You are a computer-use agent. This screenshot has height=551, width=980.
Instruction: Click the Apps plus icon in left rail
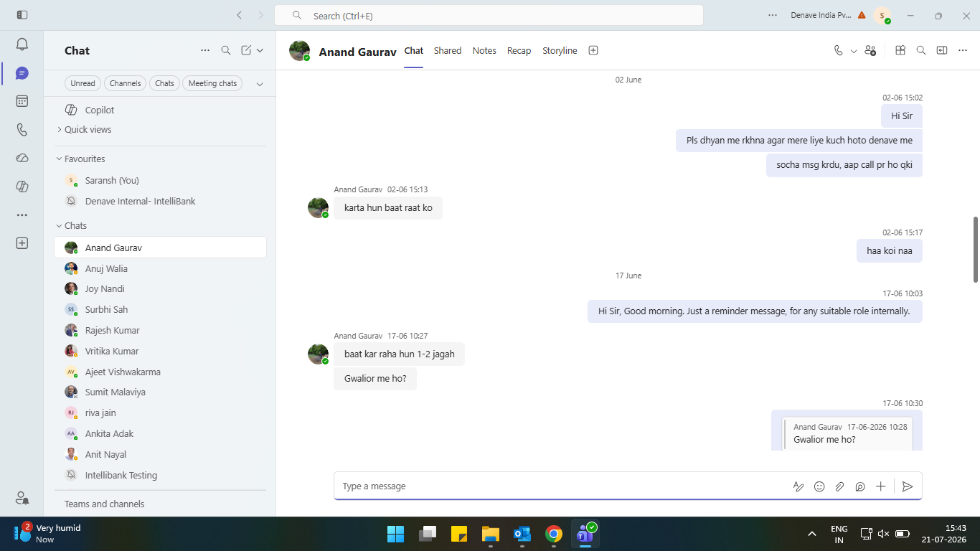click(22, 243)
